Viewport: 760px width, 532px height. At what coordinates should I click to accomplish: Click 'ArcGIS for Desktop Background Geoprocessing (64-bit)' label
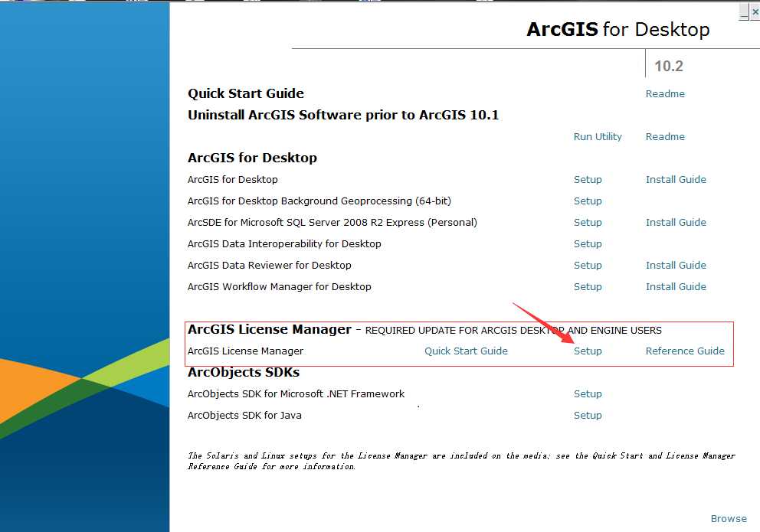tap(319, 201)
